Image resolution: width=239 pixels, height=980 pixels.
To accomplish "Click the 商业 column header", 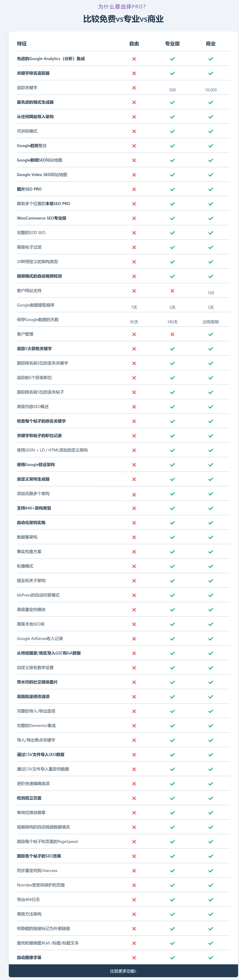I will pyautogui.click(x=211, y=44).
